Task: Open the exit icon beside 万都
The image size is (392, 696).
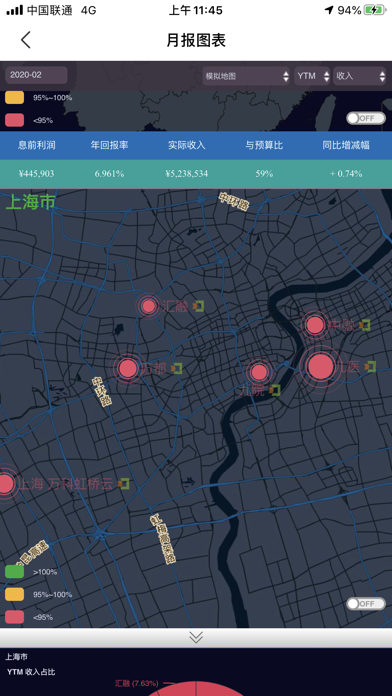Action: [176, 368]
